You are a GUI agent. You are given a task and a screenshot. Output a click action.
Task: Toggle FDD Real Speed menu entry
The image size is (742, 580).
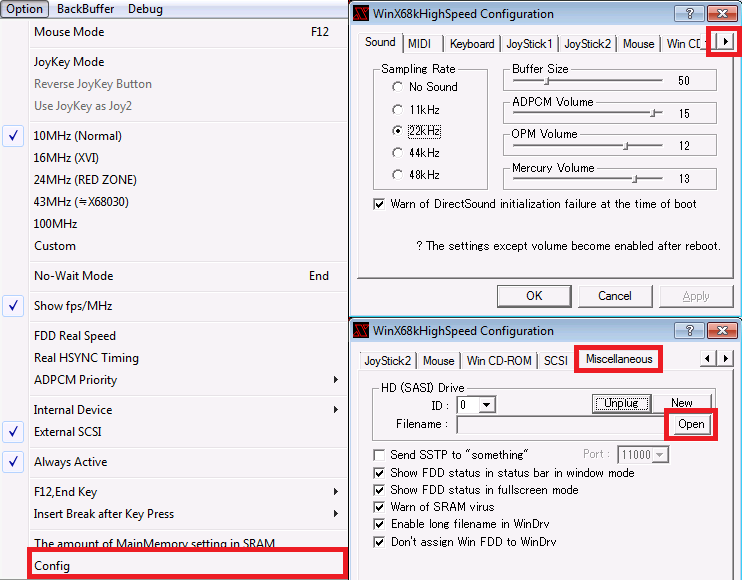[187, 336]
